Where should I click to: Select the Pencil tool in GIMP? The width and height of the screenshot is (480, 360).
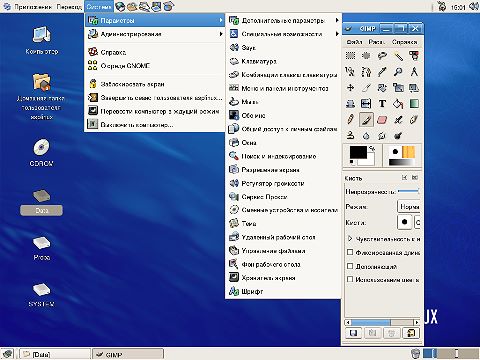tap(350, 120)
